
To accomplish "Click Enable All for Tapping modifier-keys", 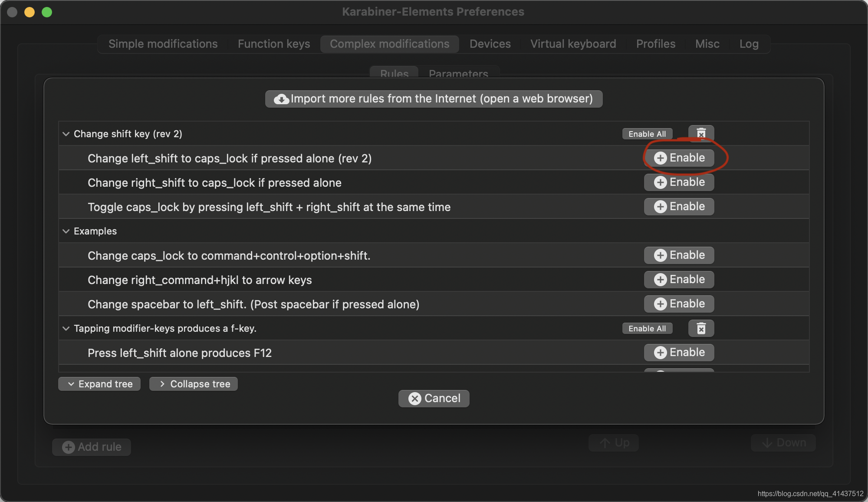I will (x=647, y=328).
